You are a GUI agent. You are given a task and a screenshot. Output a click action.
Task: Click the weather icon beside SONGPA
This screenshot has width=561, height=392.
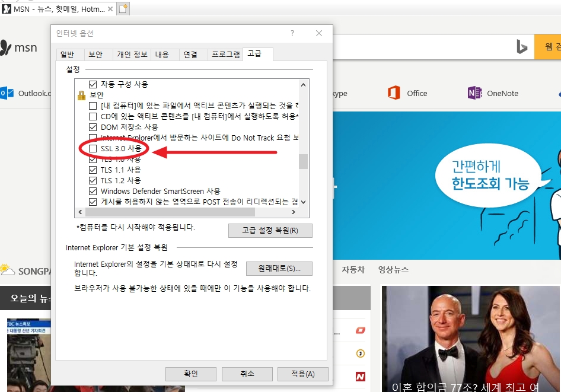click(x=8, y=270)
